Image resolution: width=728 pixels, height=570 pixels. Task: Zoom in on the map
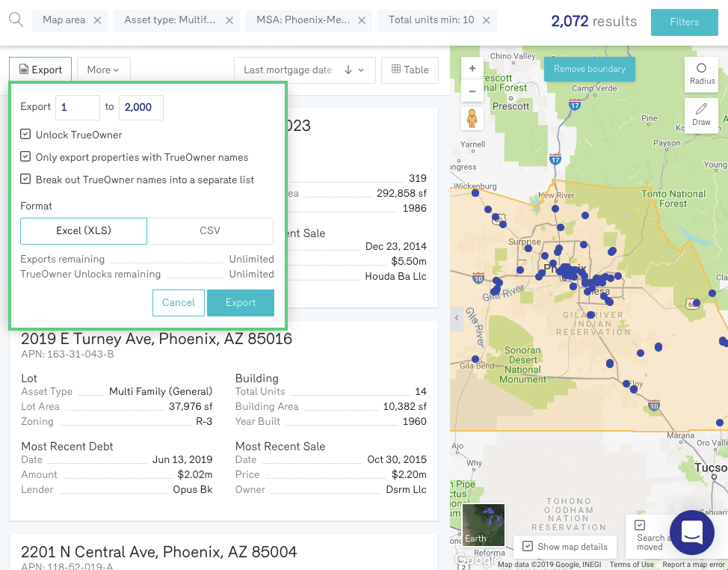point(472,69)
